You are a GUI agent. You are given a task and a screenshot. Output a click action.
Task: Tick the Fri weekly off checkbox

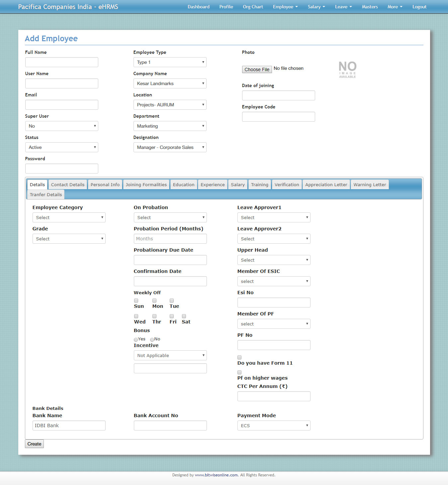point(172,316)
